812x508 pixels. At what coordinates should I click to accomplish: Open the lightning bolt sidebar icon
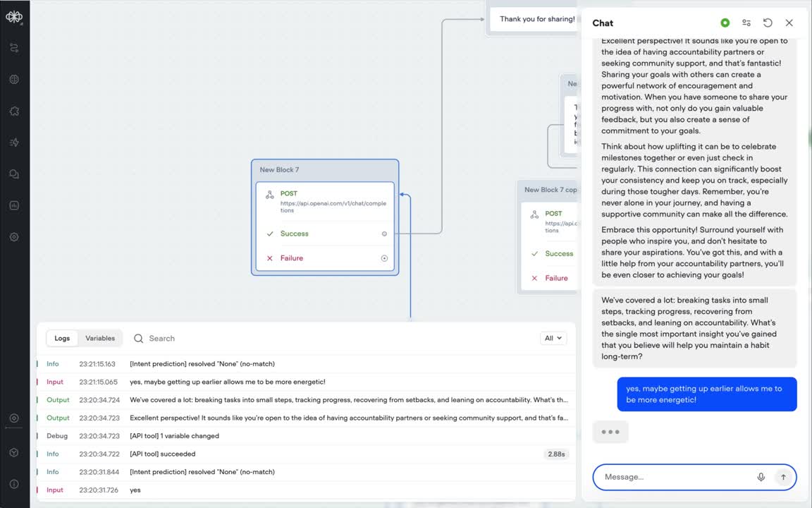click(x=14, y=143)
